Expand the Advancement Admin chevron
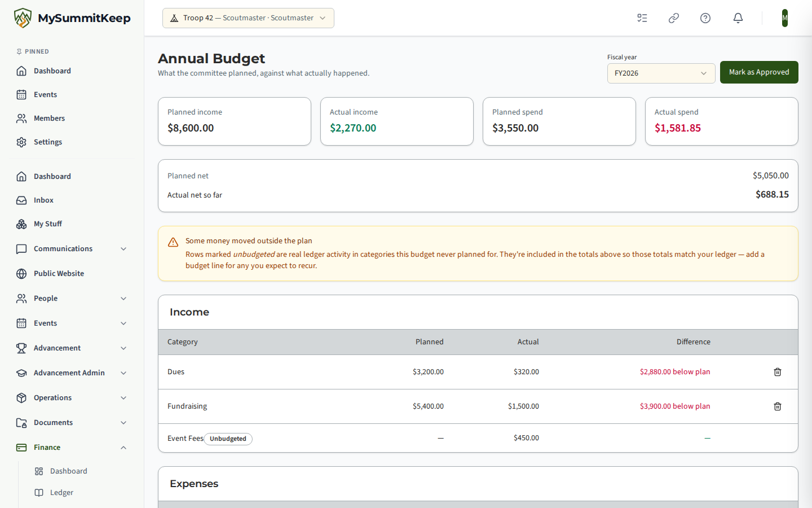812x508 pixels. [123, 373]
